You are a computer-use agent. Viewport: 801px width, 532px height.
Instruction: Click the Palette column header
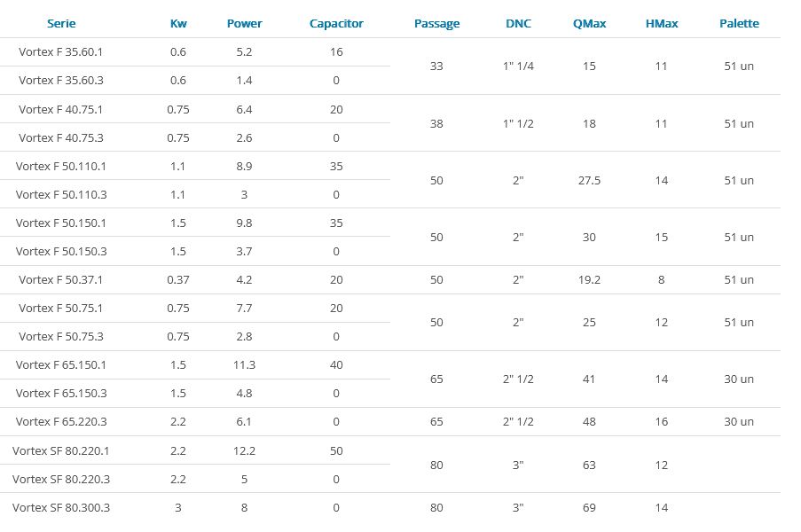click(739, 23)
